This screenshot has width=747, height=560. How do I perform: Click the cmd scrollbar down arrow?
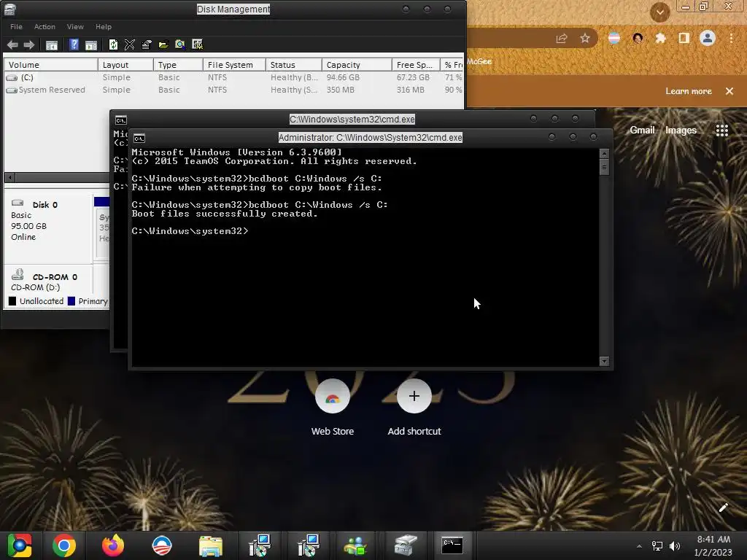[604, 362]
